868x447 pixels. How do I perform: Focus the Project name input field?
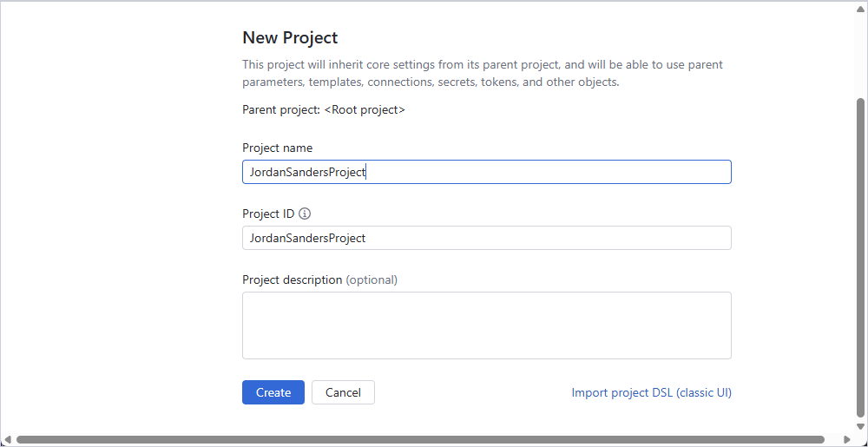(x=487, y=172)
